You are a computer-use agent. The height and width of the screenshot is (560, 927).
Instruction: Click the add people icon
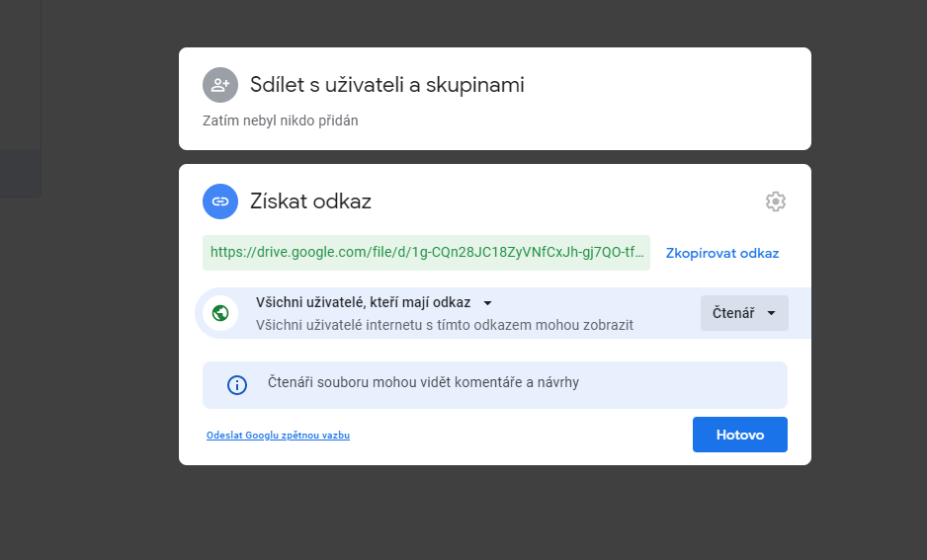[x=220, y=85]
